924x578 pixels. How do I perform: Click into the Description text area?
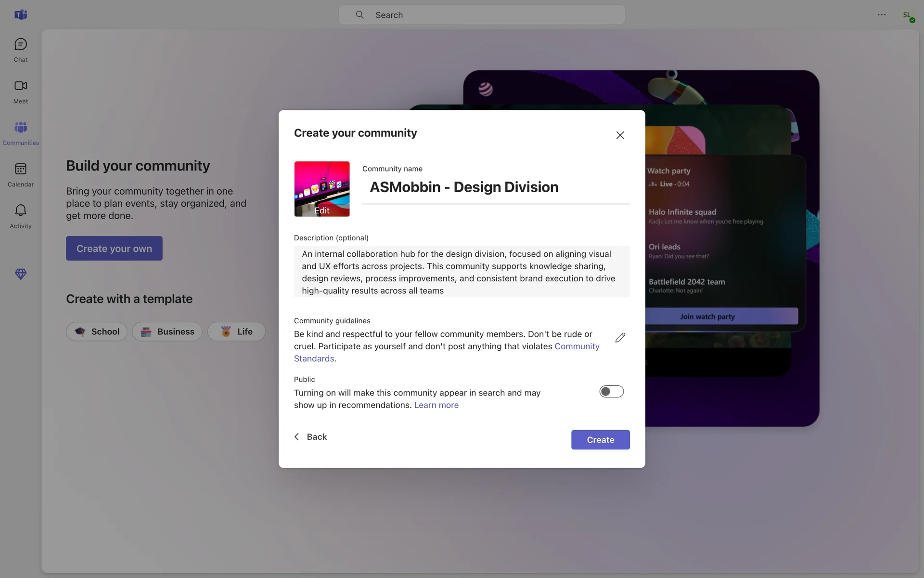click(462, 272)
